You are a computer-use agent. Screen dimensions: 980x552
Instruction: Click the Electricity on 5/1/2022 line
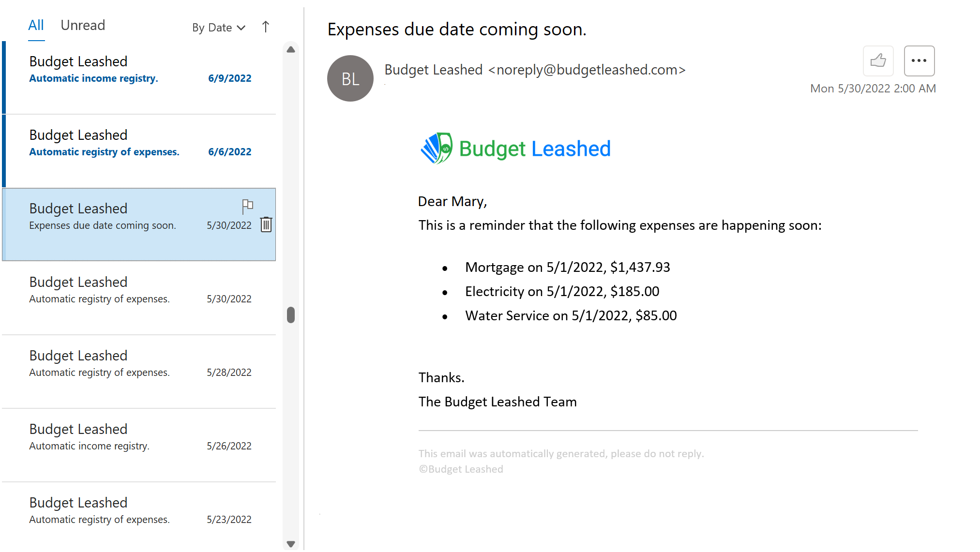pos(562,291)
